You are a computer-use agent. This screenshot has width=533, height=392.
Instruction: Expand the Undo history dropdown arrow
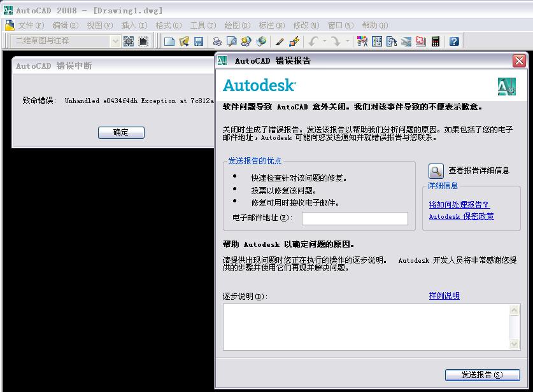click(325, 41)
